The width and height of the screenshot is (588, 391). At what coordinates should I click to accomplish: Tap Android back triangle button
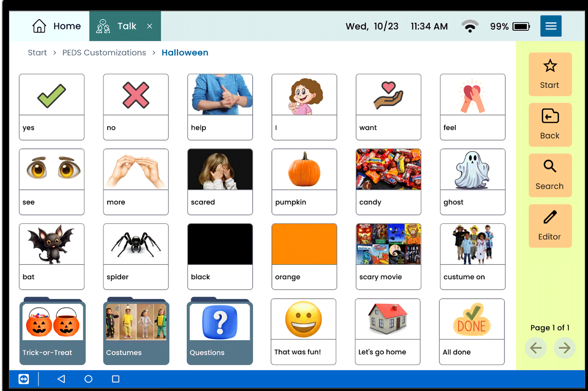61,379
